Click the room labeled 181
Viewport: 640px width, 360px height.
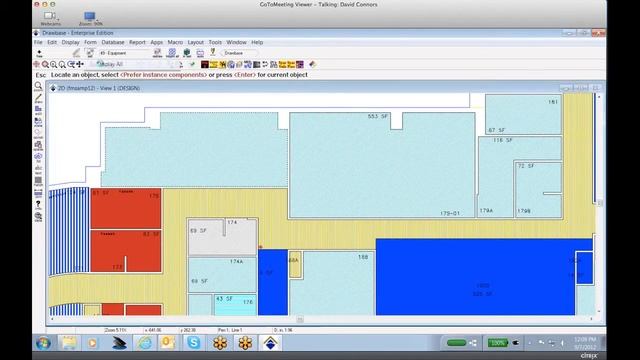(524, 114)
